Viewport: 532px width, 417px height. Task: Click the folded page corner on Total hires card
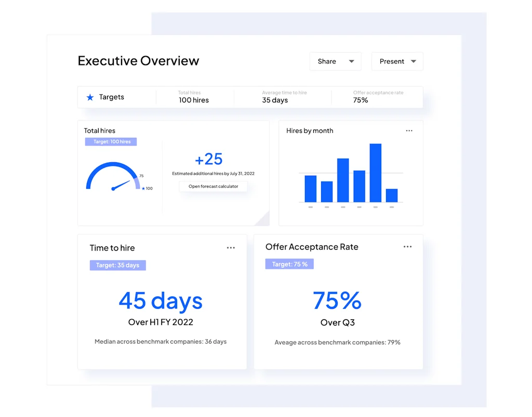pos(262,218)
